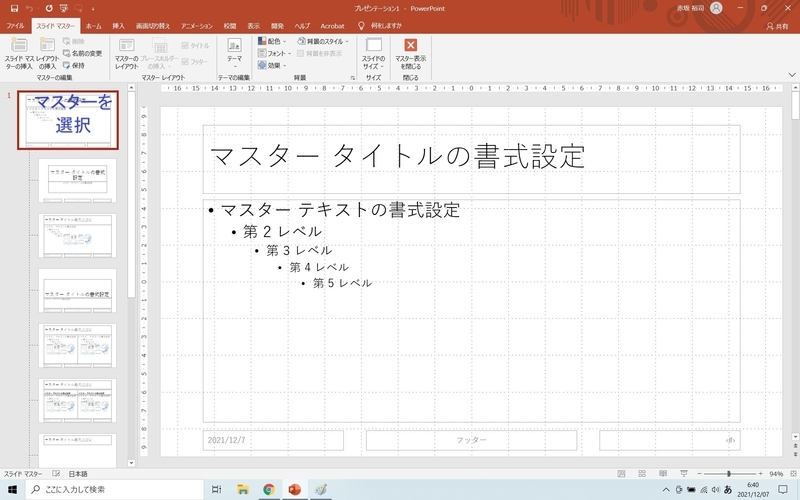The image size is (800, 500).
Task: Switch to Normal view via status bar icon
Action: (621, 474)
